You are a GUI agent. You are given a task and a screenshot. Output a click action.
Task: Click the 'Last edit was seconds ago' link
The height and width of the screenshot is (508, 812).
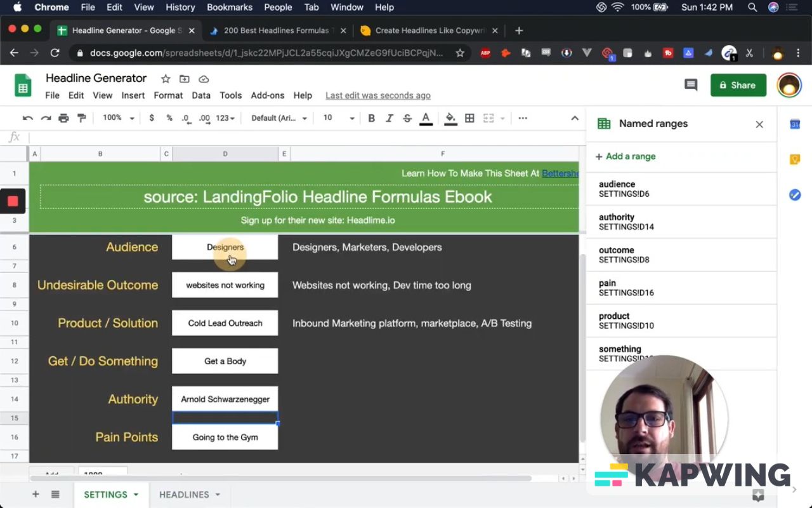378,95
